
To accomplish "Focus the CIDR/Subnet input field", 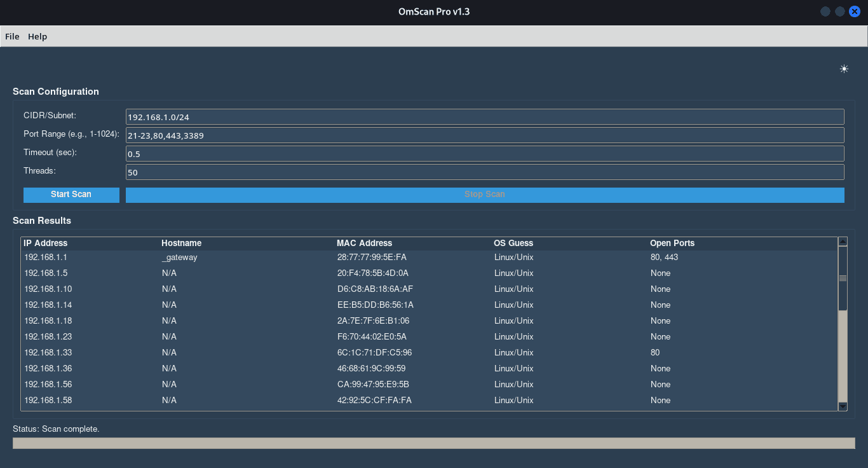I will coord(485,117).
